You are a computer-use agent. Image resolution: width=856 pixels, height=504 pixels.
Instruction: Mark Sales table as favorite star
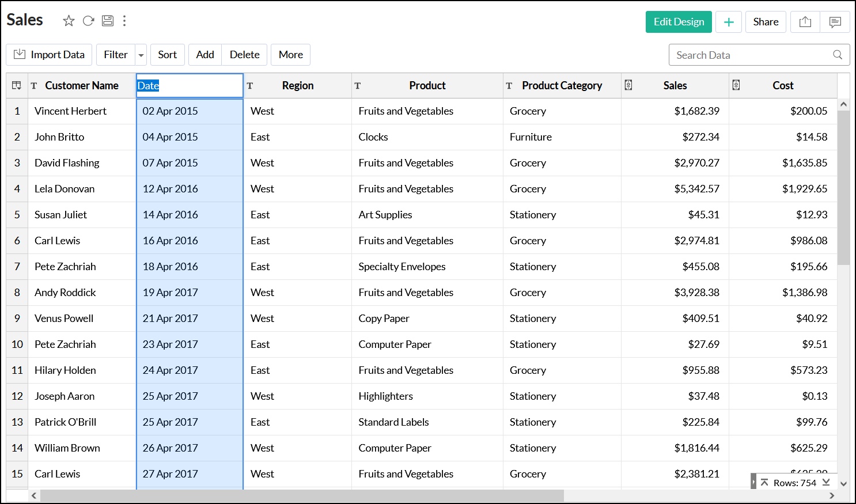coord(69,21)
